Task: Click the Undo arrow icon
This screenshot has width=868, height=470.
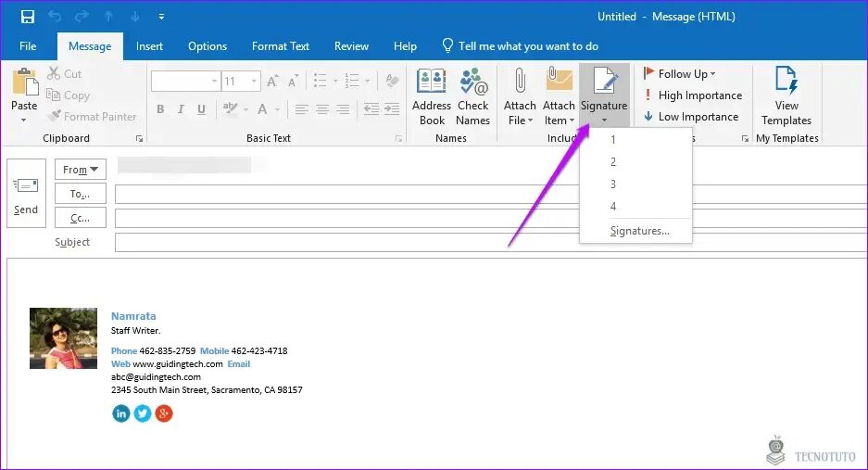Action: click(55, 17)
